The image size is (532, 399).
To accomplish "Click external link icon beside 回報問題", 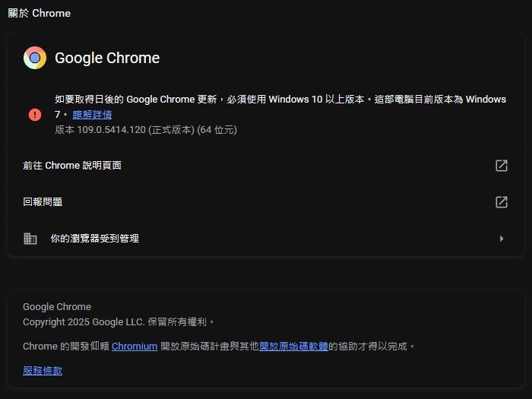I will click(501, 202).
